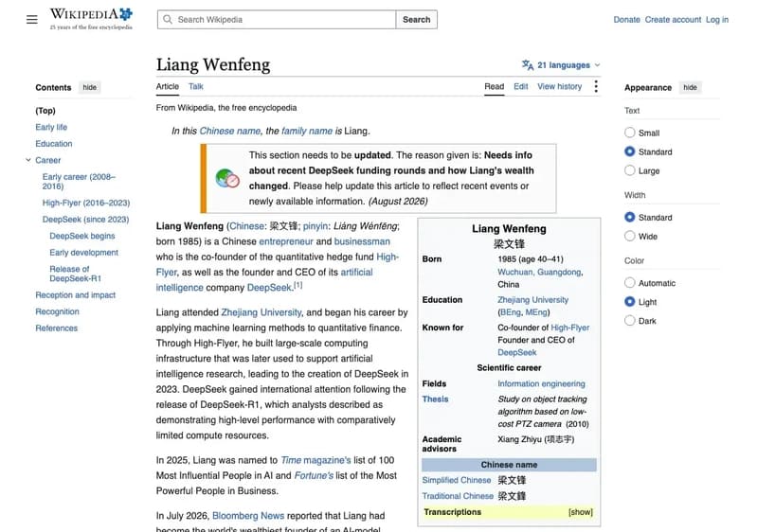Open DeepSeek link in infobox

click(x=517, y=352)
